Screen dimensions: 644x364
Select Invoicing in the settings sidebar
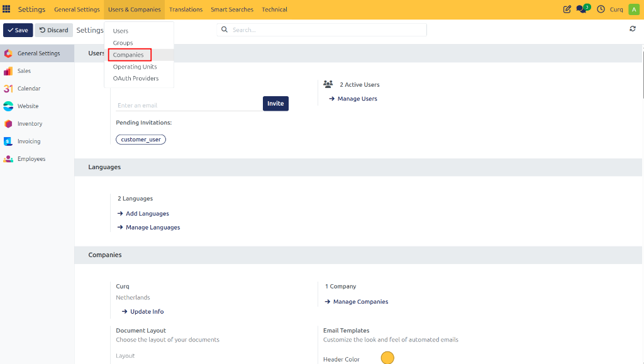pos(37,141)
